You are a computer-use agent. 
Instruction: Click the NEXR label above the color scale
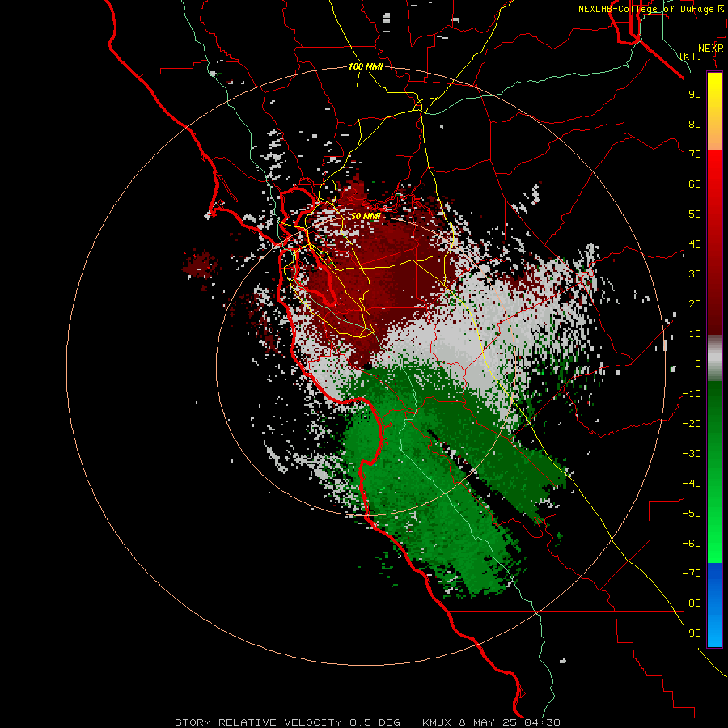pyautogui.click(x=711, y=49)
